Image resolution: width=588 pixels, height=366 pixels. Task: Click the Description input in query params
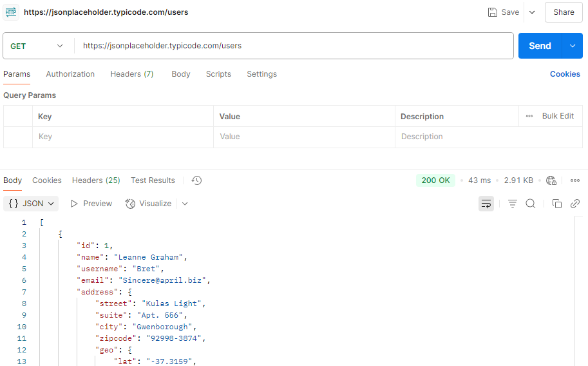489,137
